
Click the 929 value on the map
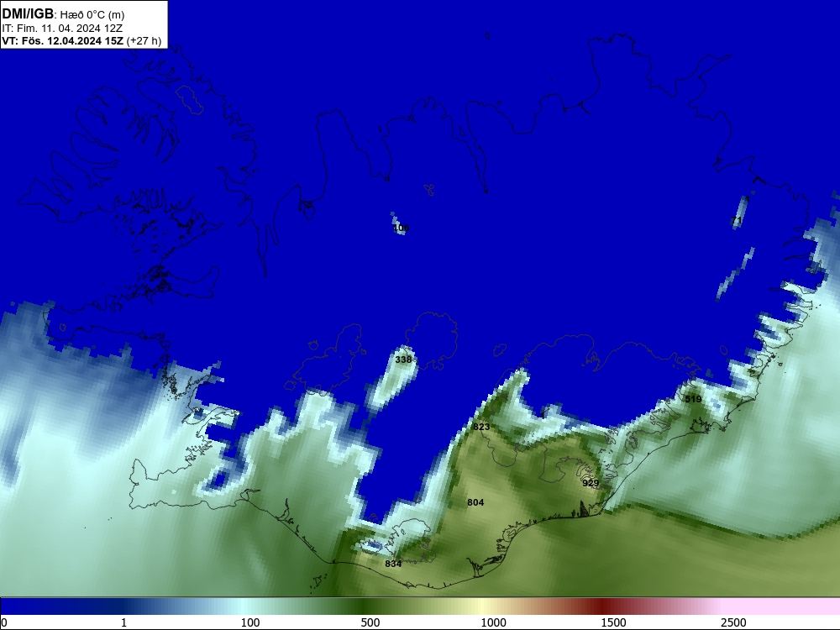pos(591,483)
